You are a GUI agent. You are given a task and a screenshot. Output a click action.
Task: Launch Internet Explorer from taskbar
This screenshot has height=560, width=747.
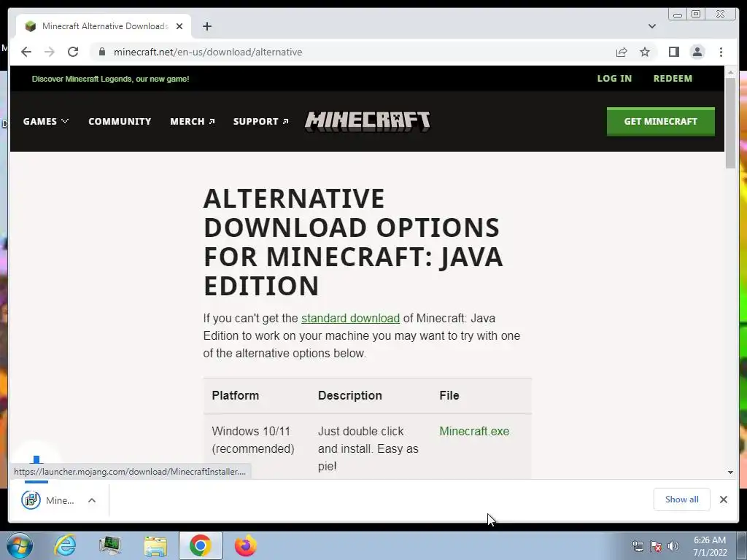[x=65, y=545]
